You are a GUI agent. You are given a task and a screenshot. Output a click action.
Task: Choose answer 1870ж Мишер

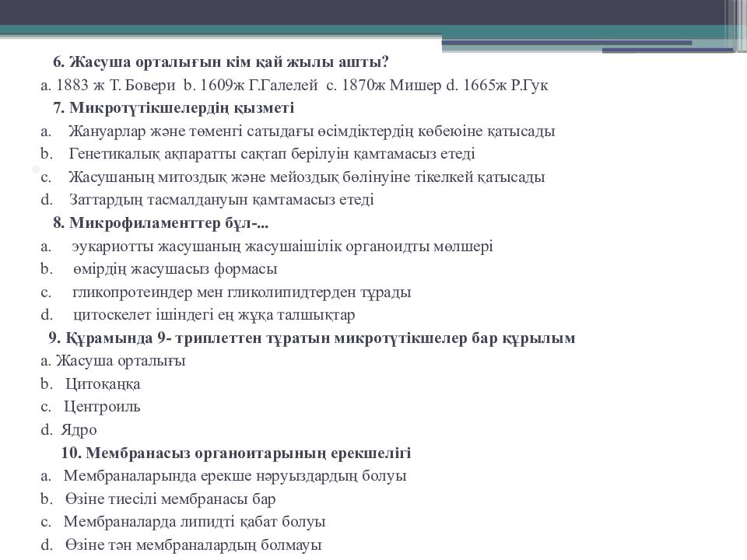pos(384,86)
